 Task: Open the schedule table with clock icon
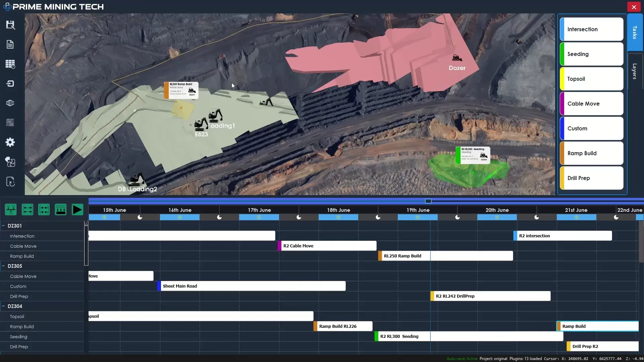tap(10, 64)
